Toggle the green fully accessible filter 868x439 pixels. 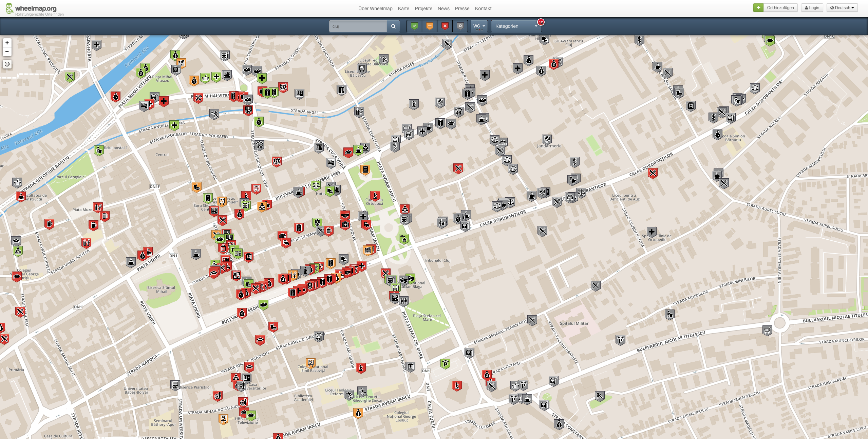coord(414,26)
